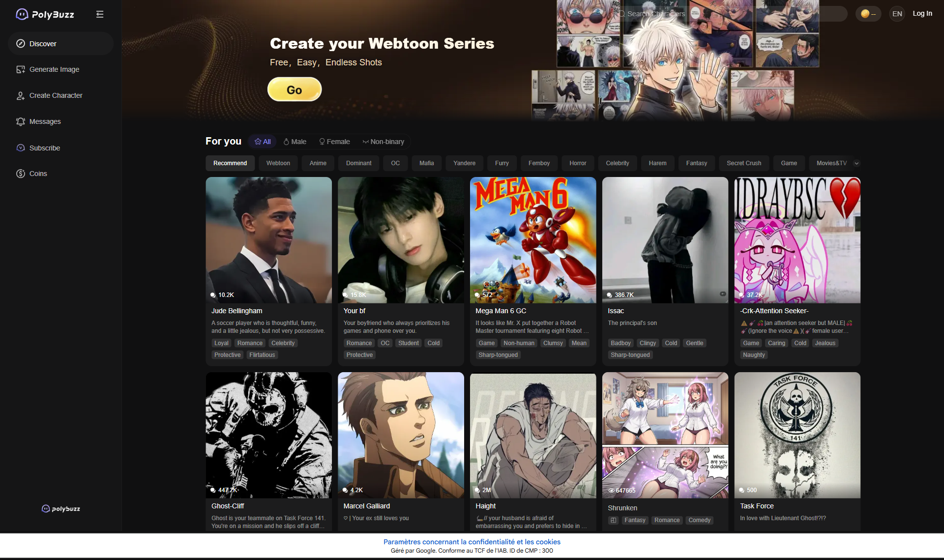
Task: Click the Search Characters field
Action: (x=731, y=14)
